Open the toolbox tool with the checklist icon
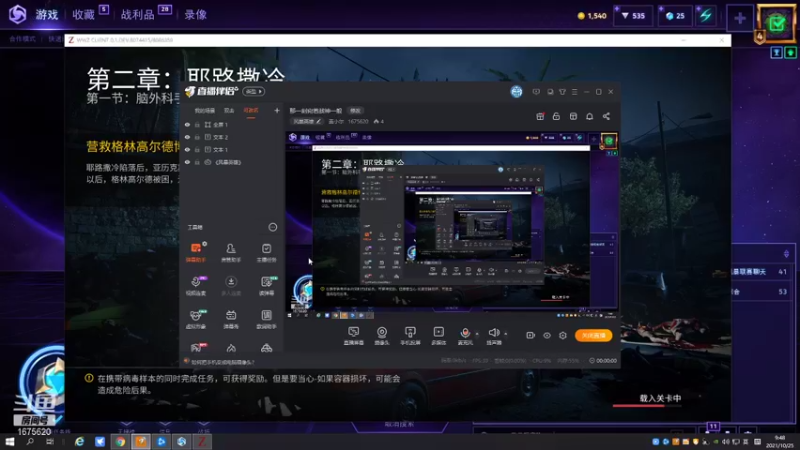 [x=266, y=252]
